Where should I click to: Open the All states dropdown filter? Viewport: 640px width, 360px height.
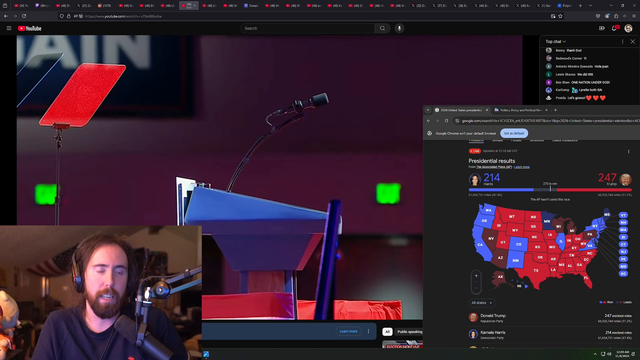click(x=482, y=303)
